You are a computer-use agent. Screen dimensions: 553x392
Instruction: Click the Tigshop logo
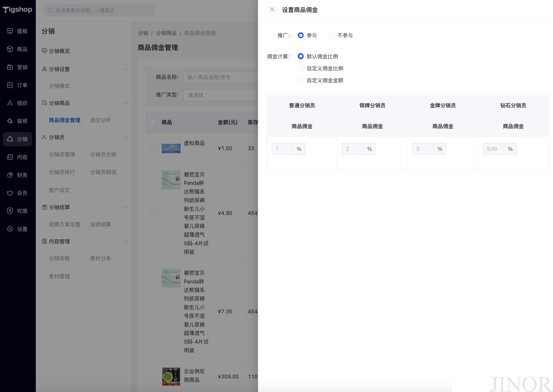17,10
